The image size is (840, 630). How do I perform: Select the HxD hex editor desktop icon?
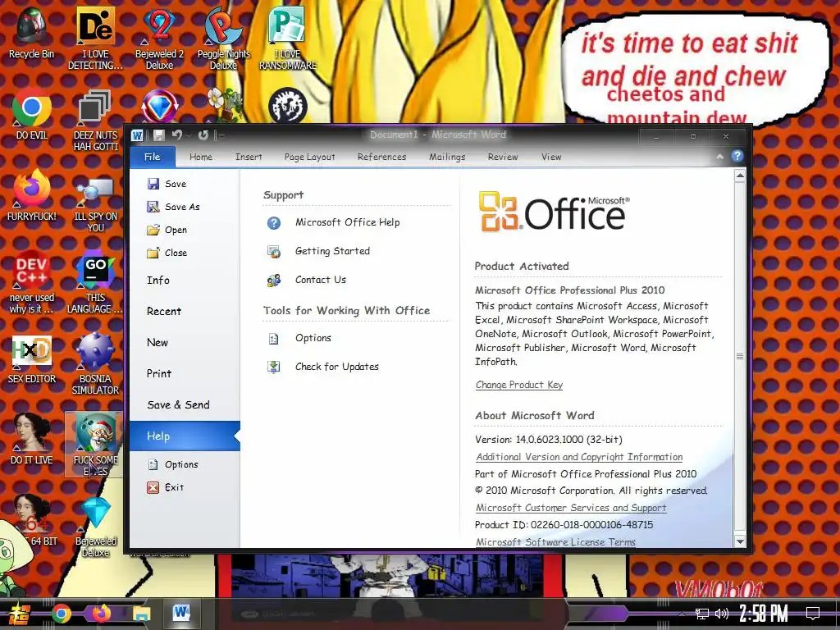32,359
